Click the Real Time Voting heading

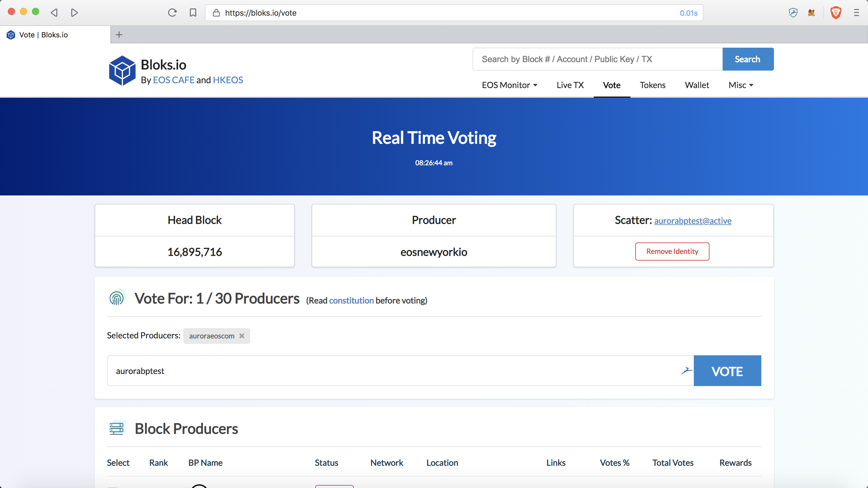coord(434,138)
